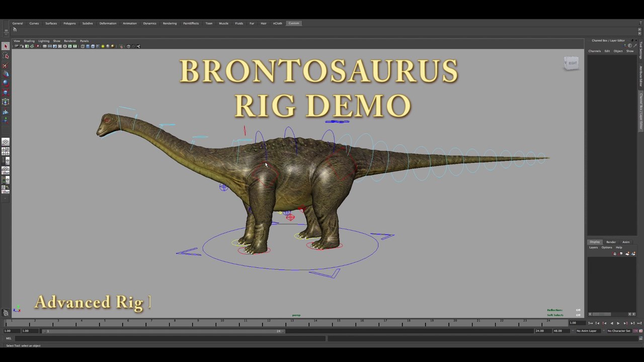Select the Move tool

point(6,74)
